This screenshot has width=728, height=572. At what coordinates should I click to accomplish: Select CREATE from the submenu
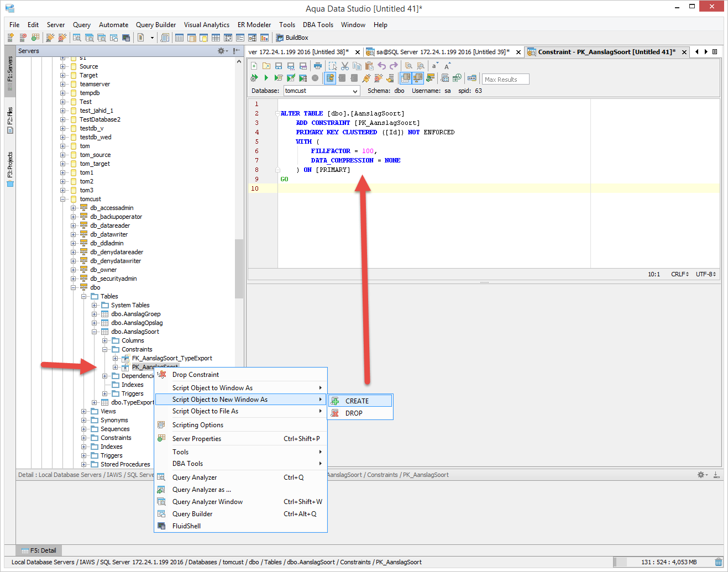point(357,401)
